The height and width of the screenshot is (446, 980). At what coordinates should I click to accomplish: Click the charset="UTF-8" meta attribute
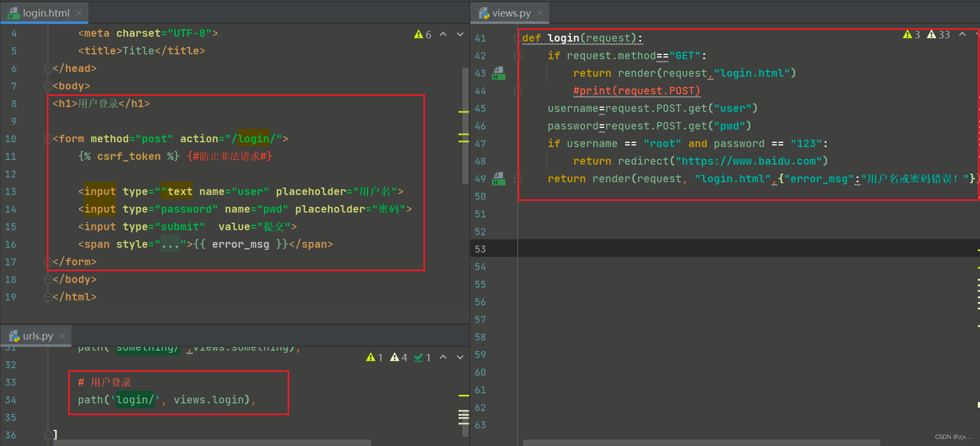pyautogui.click(x=164, y=33)
